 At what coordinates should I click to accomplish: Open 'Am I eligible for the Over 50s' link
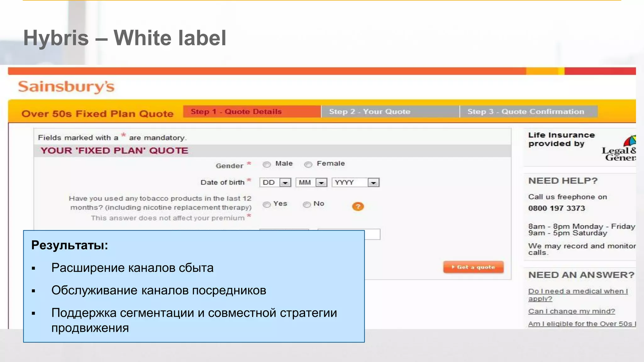point(582,324)
